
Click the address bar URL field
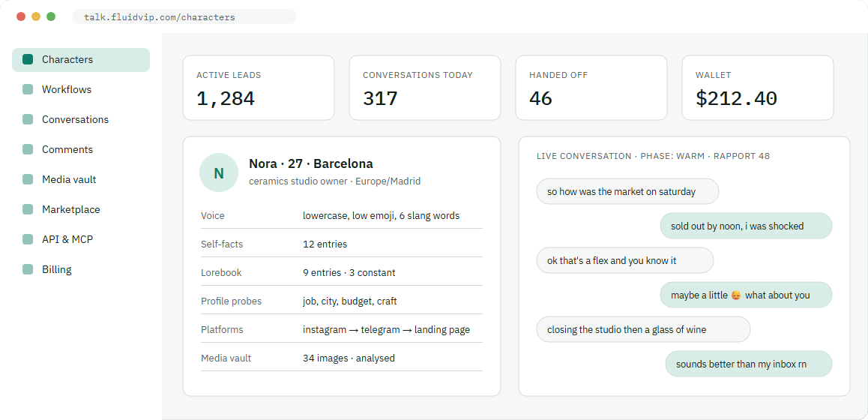(184, 16)
